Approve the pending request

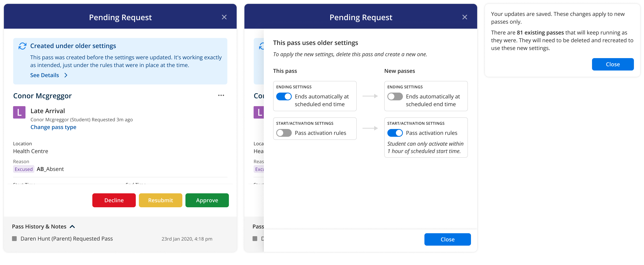pos(207,200)
